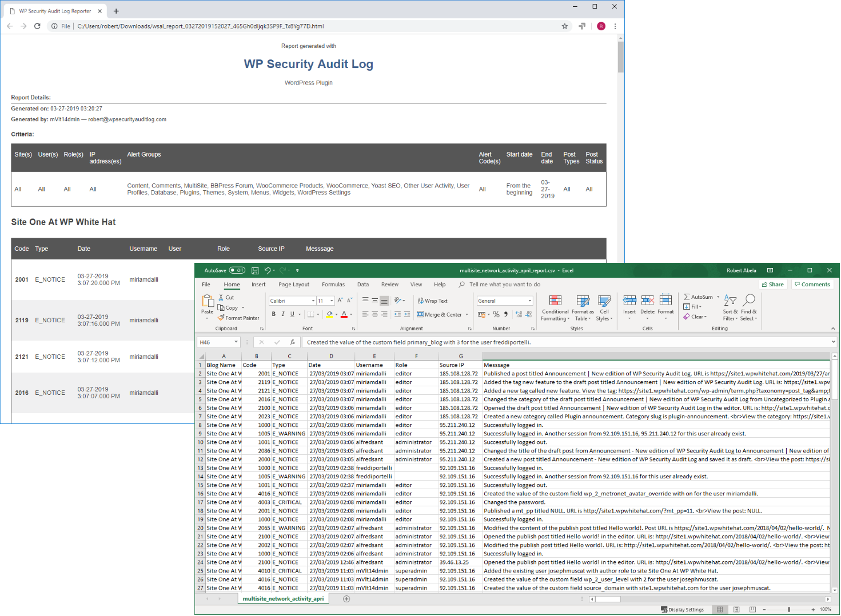Open the Conditional Formatting dropdown
841x616 pixels.
555,308
